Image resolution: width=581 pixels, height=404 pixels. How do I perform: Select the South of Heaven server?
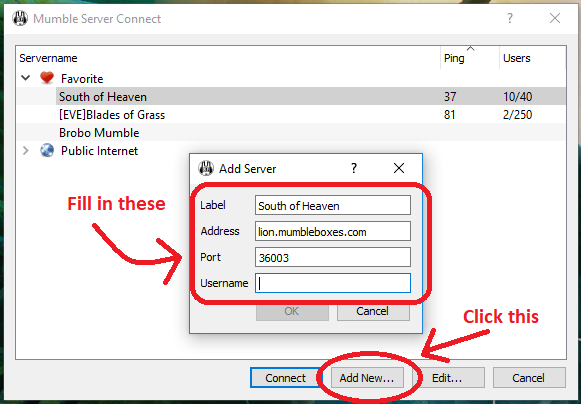[x=291, y=96]
